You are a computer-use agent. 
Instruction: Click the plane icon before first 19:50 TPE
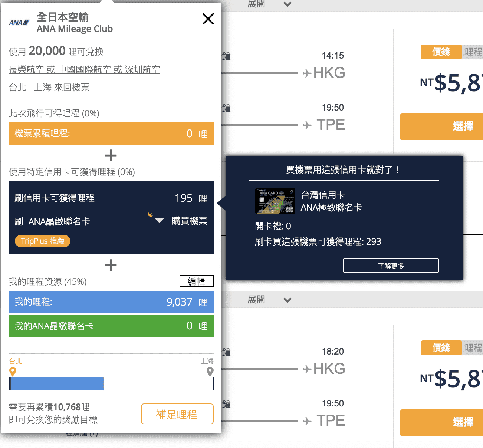point(307,125)
